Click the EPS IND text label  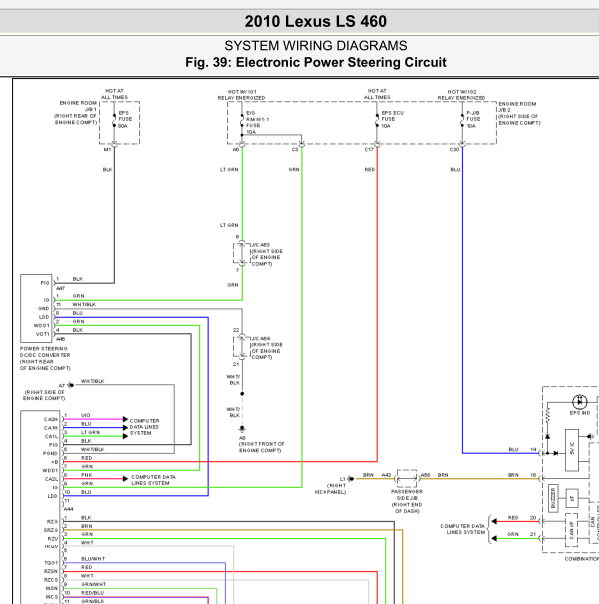[580, 413]
